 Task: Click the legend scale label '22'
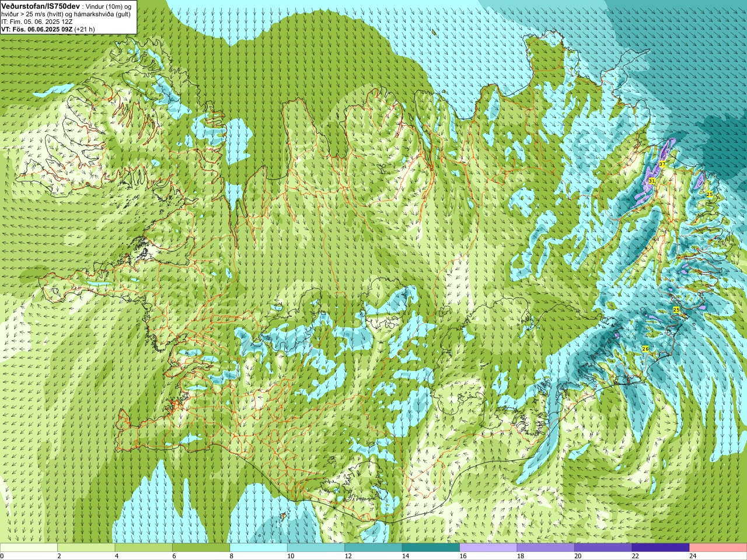[636, 556]
